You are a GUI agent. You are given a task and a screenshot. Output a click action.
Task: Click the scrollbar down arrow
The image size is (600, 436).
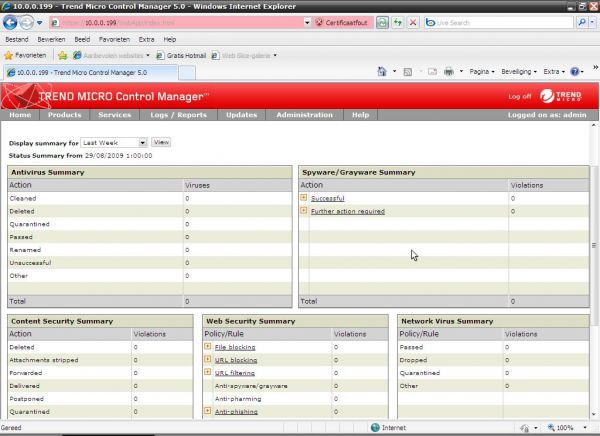[594, 414]
